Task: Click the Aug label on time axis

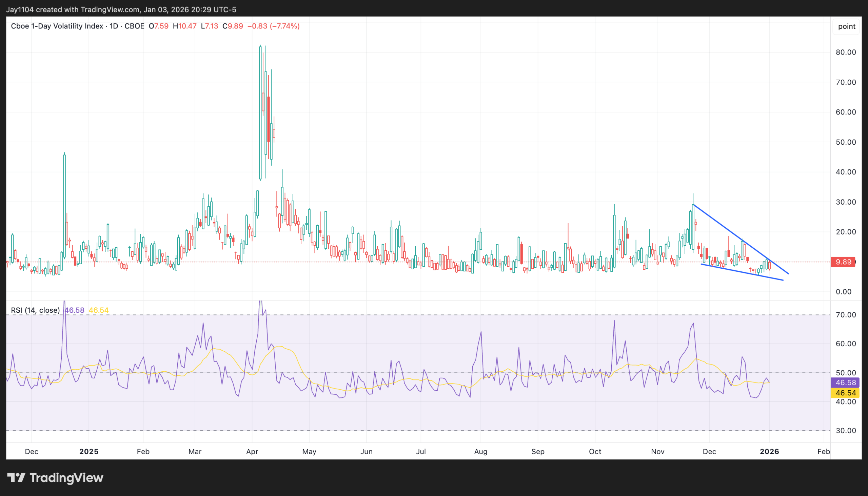Action: 481,451
